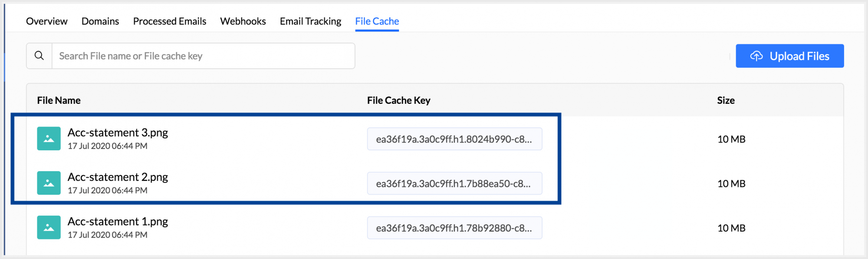Select the File Cache tab

[377, 21]
